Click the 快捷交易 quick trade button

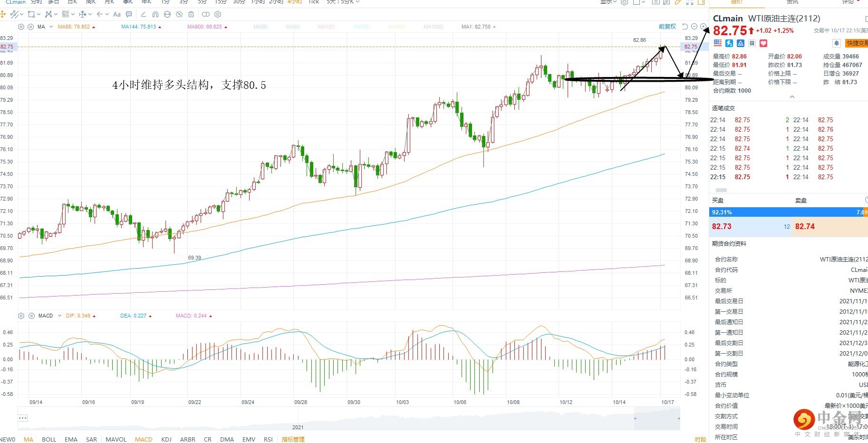coord(857,43)
